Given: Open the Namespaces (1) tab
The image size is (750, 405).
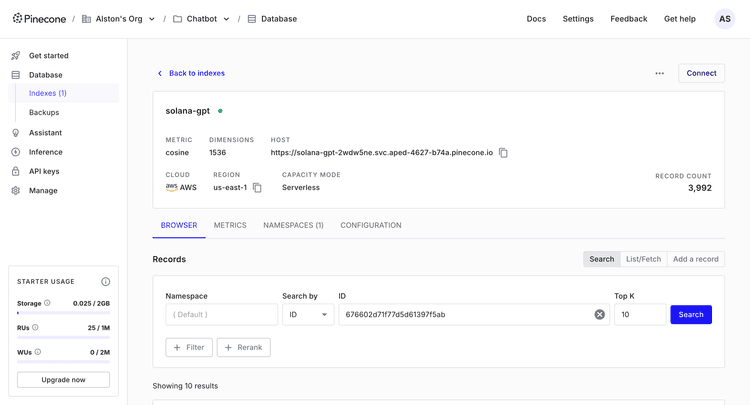Looking at the screenshot, I should click(293, 225).
